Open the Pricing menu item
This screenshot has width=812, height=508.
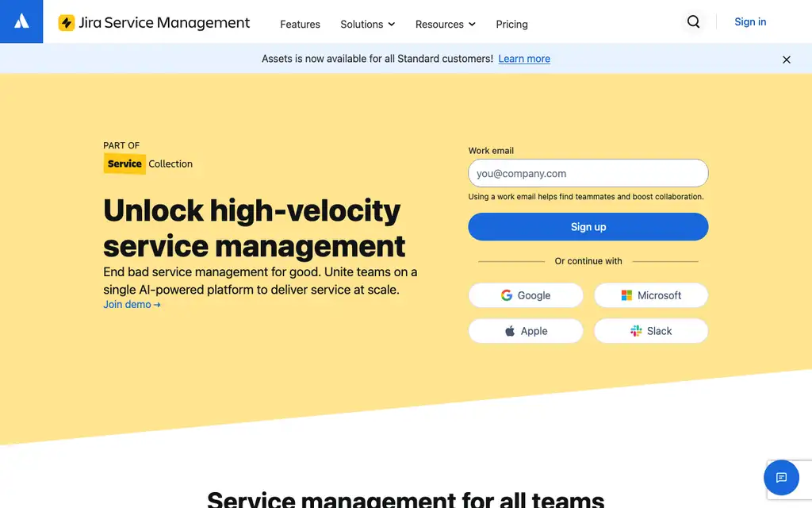pyautogui.click(x=511, y=25)
